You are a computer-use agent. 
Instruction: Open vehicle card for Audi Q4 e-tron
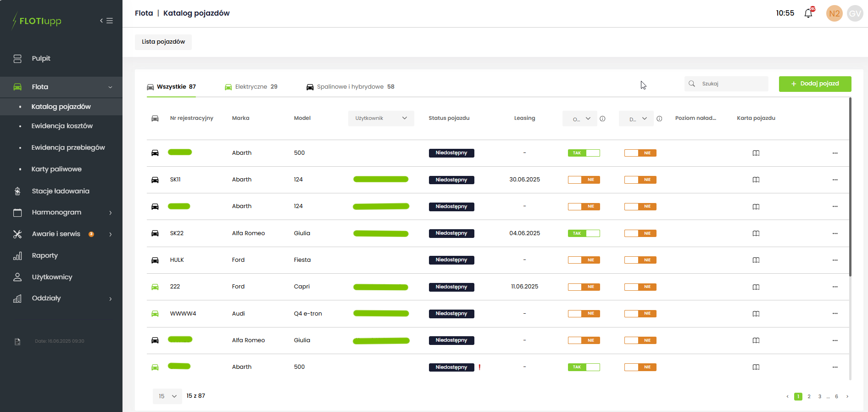click(756, 314)
